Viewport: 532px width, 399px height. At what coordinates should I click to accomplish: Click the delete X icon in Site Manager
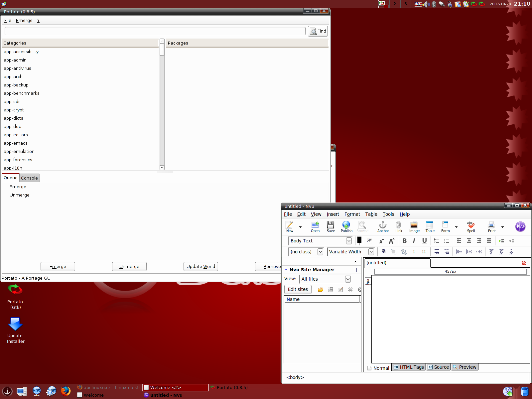(x=350, y=290)
